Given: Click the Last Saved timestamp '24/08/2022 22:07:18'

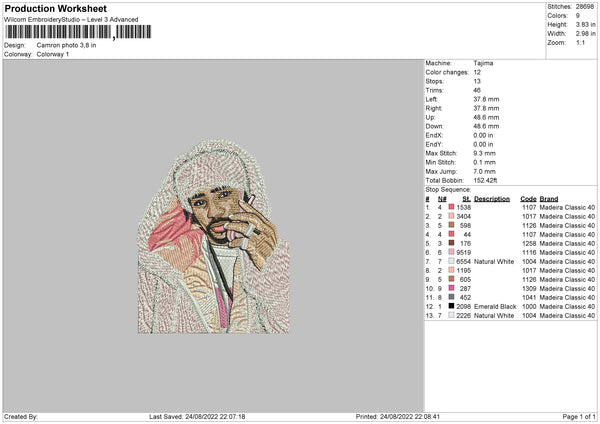Looking at the screenshot, I should [215, 416].
